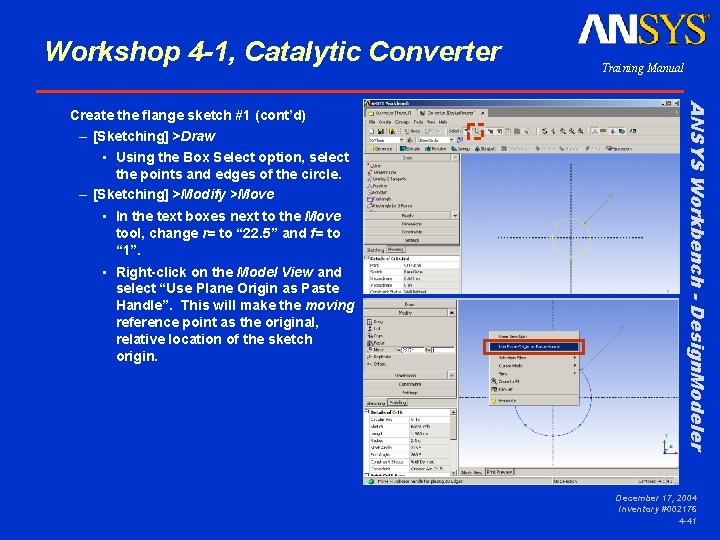Click the New file icon in upper screenshot toolbar
Viewport: 720px width, 540px height.
point(372,131)
